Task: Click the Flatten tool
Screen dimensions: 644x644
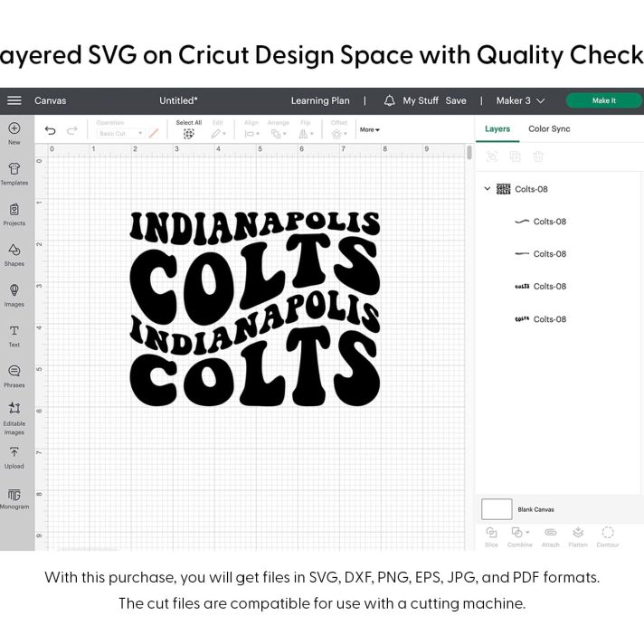Action: point(578,536)
